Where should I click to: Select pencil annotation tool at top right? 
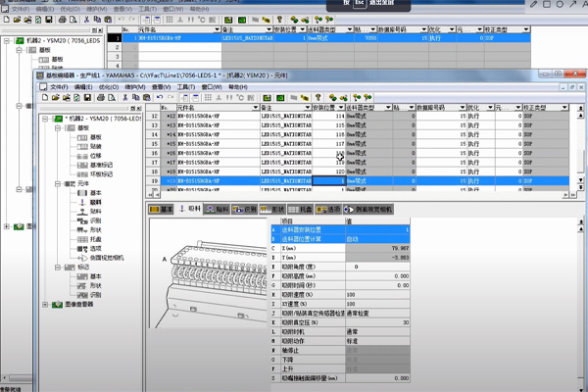pyautogui.click(x=533, y=4)
